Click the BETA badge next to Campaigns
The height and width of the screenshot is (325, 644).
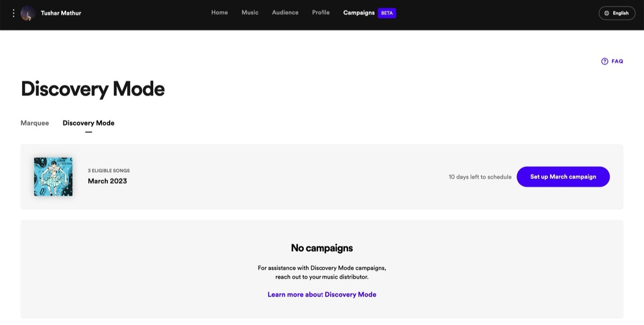click(387, 13)
